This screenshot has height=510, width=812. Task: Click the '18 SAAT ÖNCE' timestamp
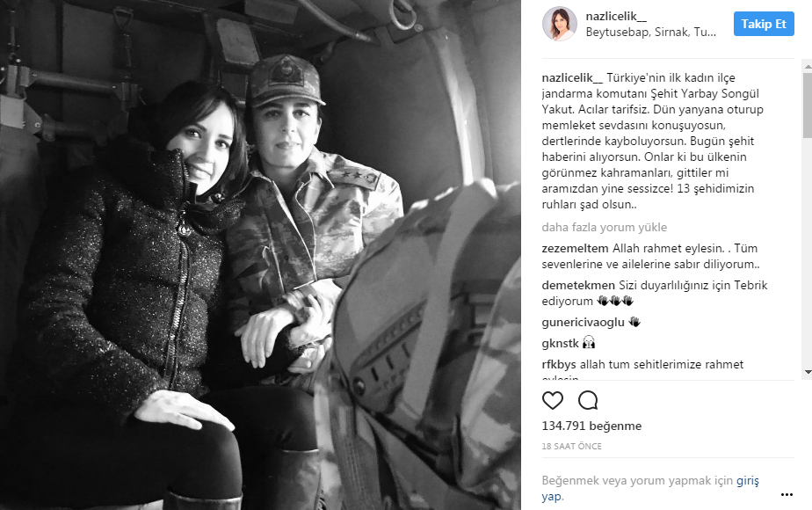[572, 447]
